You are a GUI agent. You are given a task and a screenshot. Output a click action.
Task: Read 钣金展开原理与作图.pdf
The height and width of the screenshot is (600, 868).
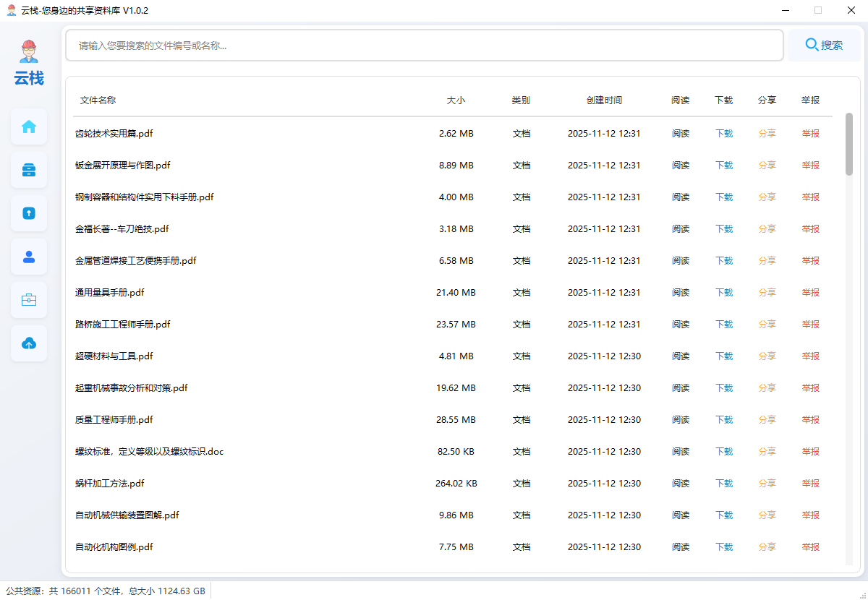coord(680,166)
